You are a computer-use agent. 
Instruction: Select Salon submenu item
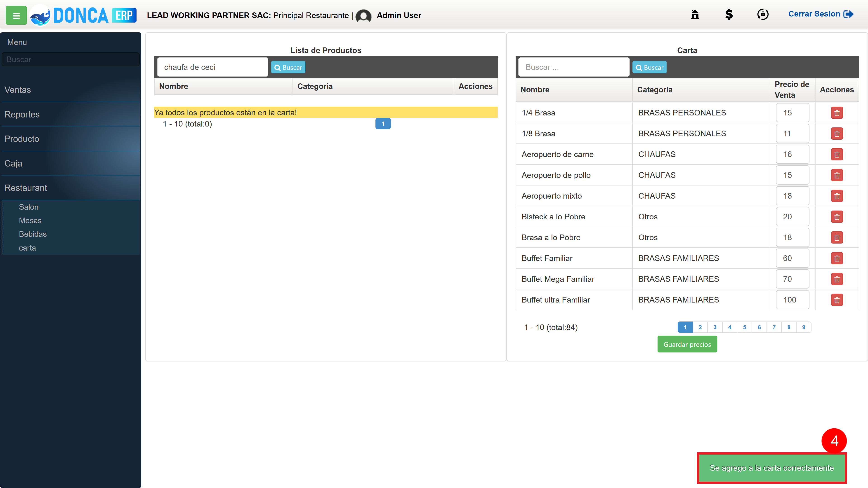point(29,207)
